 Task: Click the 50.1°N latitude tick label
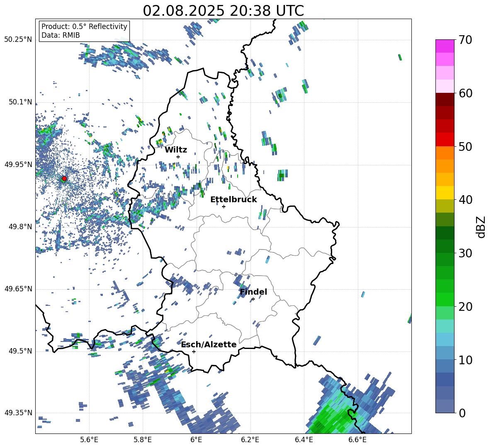[x=20, y=102]
